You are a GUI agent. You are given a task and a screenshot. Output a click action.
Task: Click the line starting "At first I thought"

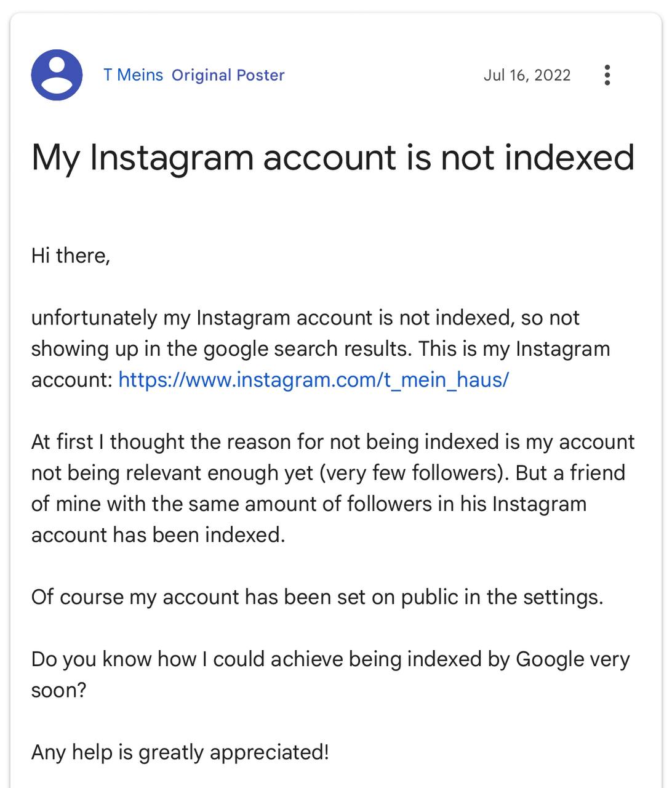(x=332, y=441)
